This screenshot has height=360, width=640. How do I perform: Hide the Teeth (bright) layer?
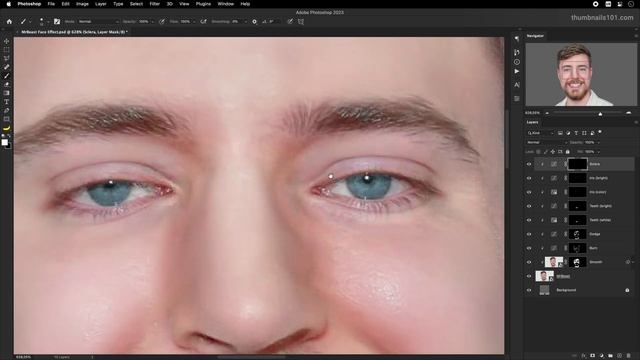coord(529,206)
